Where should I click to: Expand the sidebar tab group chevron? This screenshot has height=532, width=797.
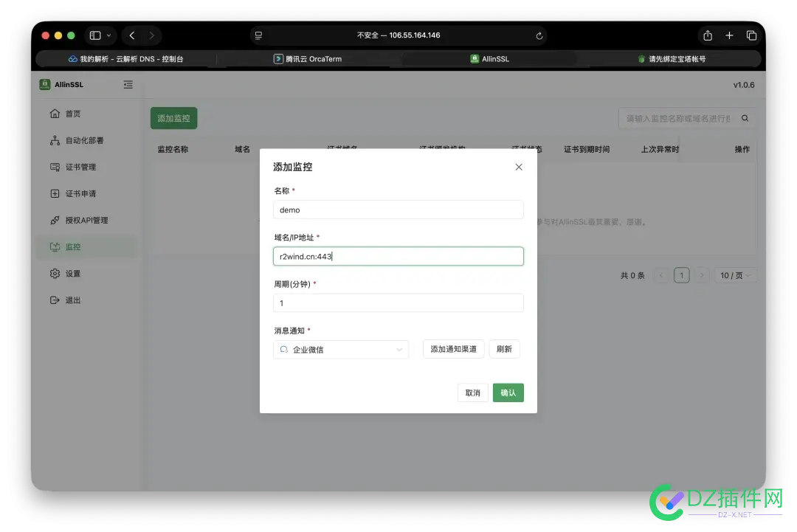[108, 35]
